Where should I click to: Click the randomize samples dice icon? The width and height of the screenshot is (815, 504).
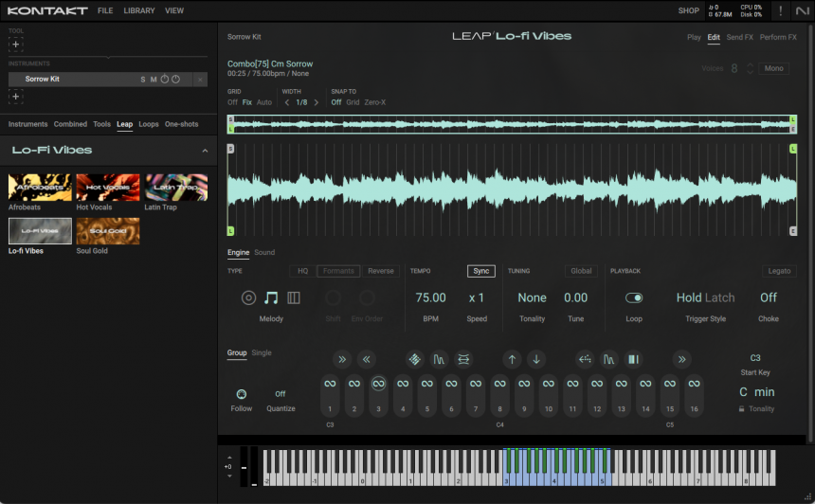(414, 359)
